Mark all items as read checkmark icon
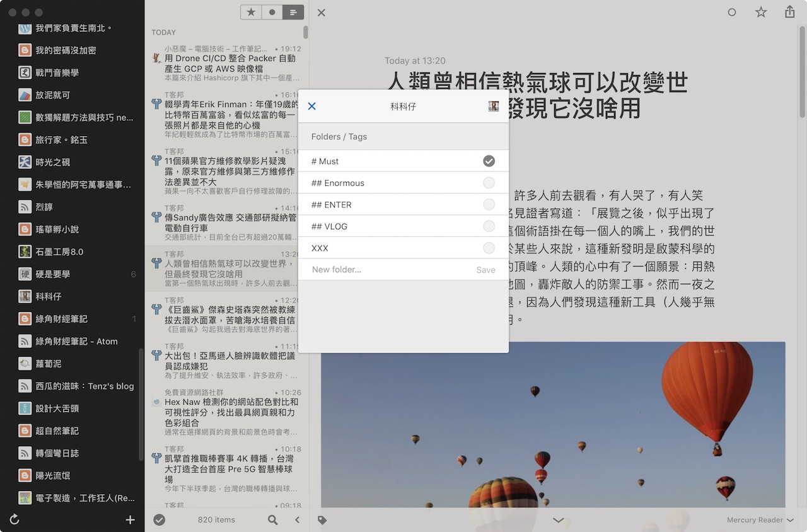Viewport: 807px width, 532px height. (x=160, y=520)
